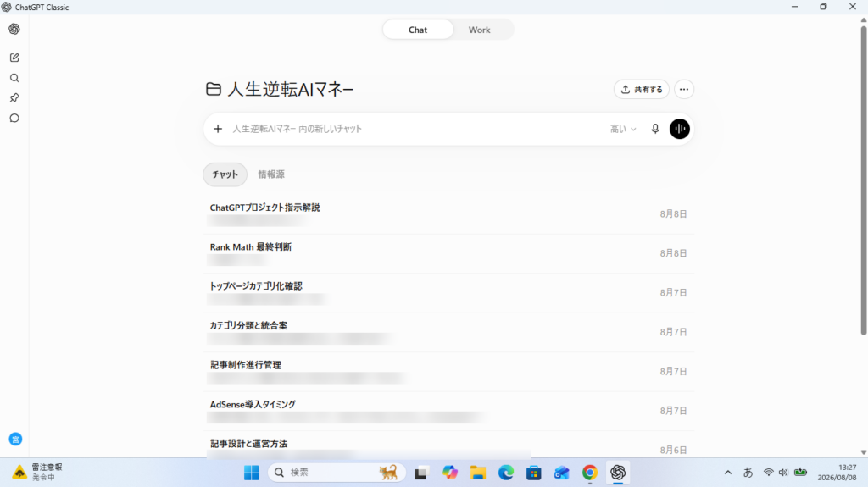The width and height of the screenshot is (868, 487).
Task: Click the ChatGPT logo in sidebar
Action: 14,29
